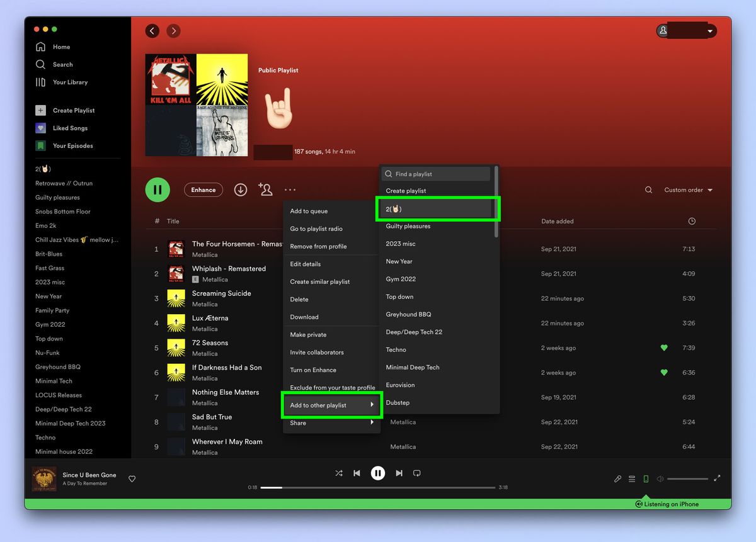756x542 pixels.
Task: Open the three-dots more options menu
Action: (290, 189)
